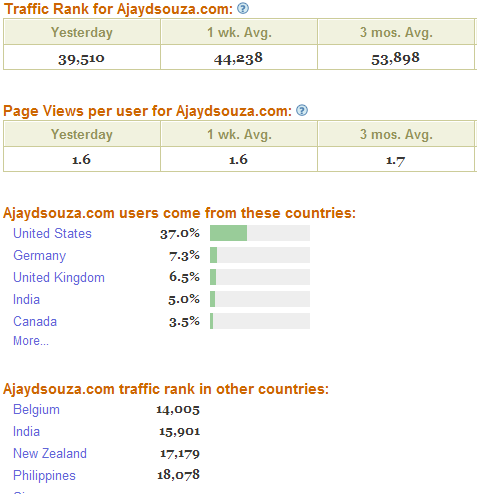Click the 1 wk. Avg. rank 44,238
The width and height of the screenshot is (477, 494).
[x=238, y=59]
